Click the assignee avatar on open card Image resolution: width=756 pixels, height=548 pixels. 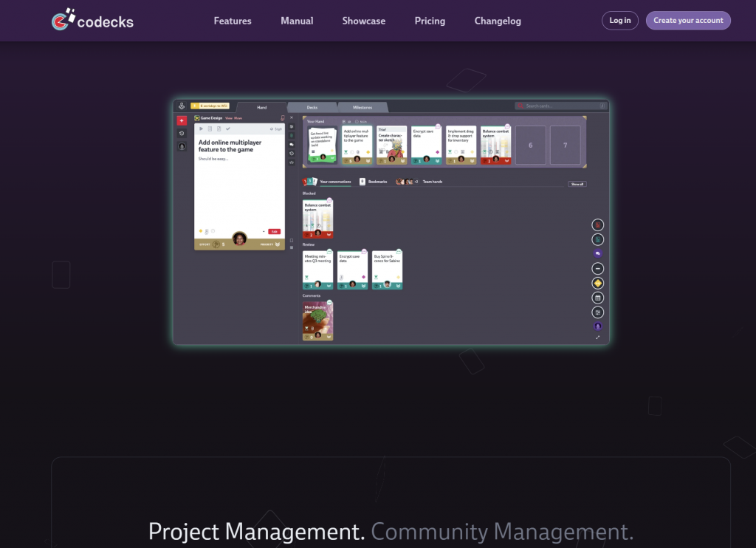pyautogui.click(x=240, y=239)
